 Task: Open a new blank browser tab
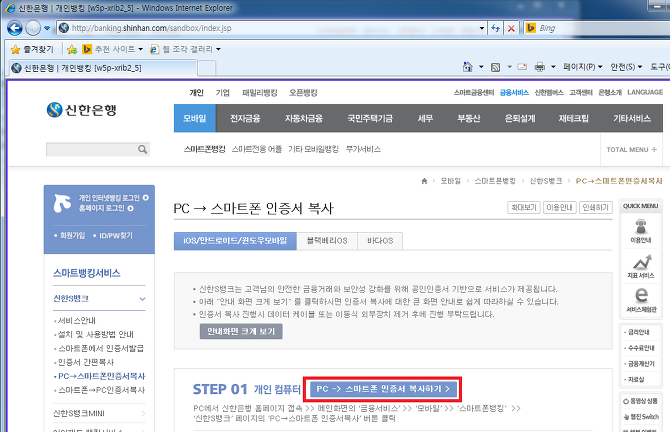coord(207,68)
